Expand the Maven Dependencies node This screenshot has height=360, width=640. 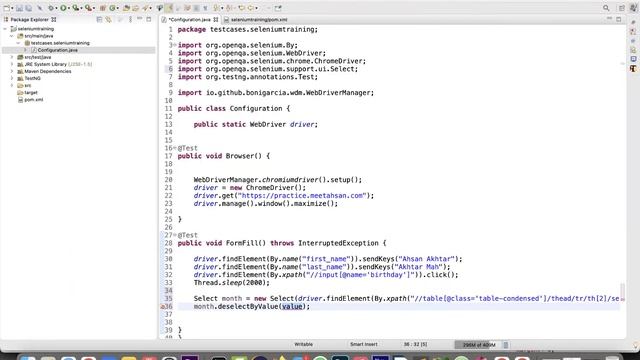point(12,71)
